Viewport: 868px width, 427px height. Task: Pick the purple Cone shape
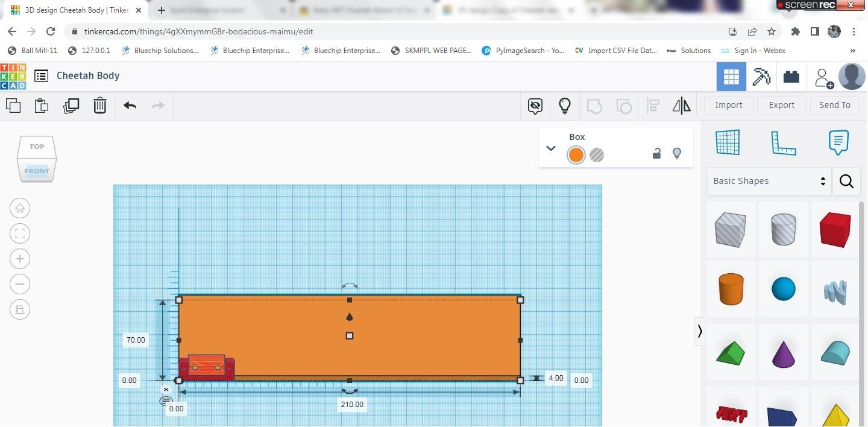click(784, 352)
